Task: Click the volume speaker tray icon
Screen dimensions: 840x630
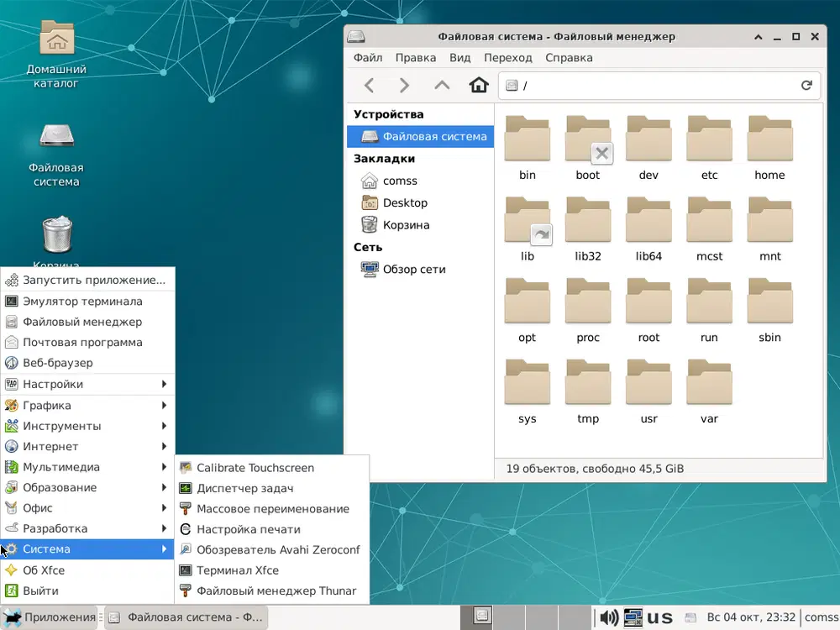Action: click(608, 617)
